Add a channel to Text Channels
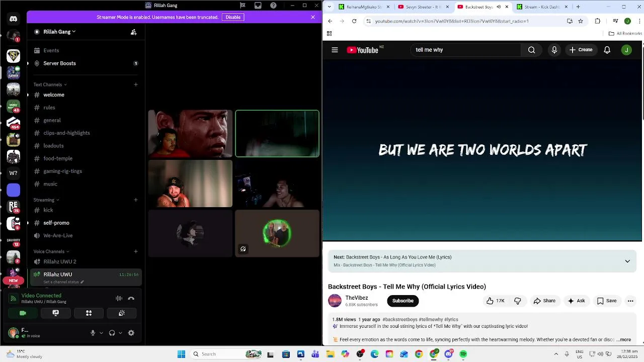Screen dimensions: 644x362 [x=136, y=84]
